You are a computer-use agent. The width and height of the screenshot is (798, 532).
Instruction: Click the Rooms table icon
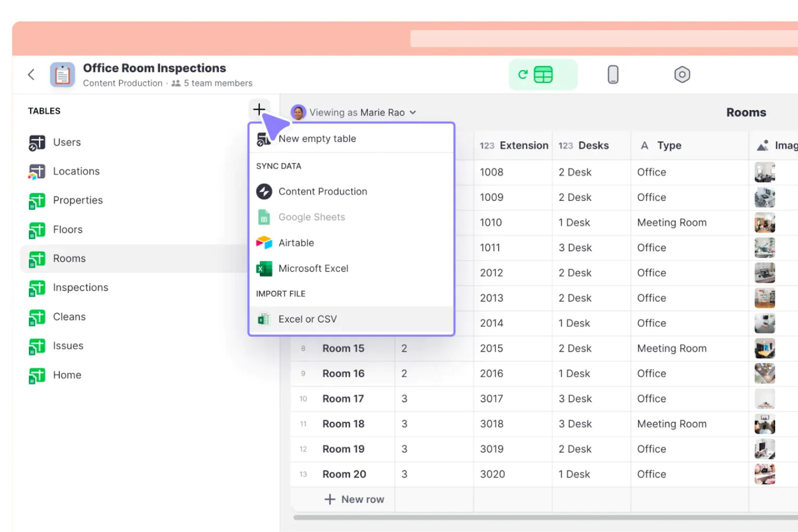point(37,259)
